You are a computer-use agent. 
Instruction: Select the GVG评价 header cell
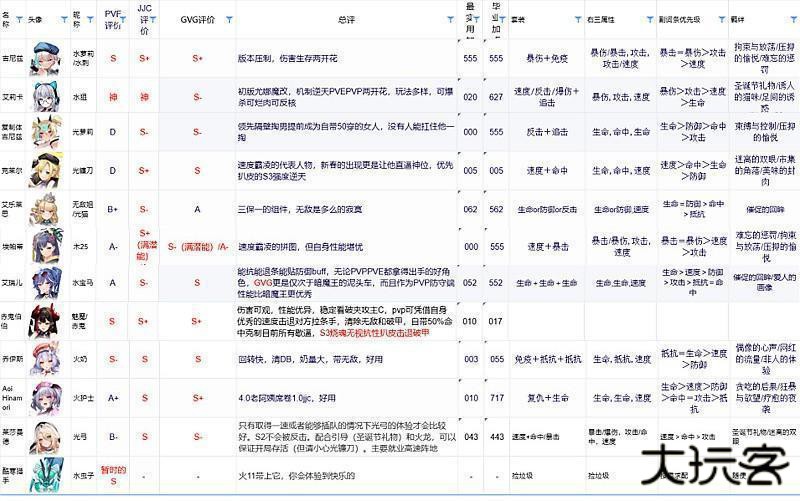(198, 19)
